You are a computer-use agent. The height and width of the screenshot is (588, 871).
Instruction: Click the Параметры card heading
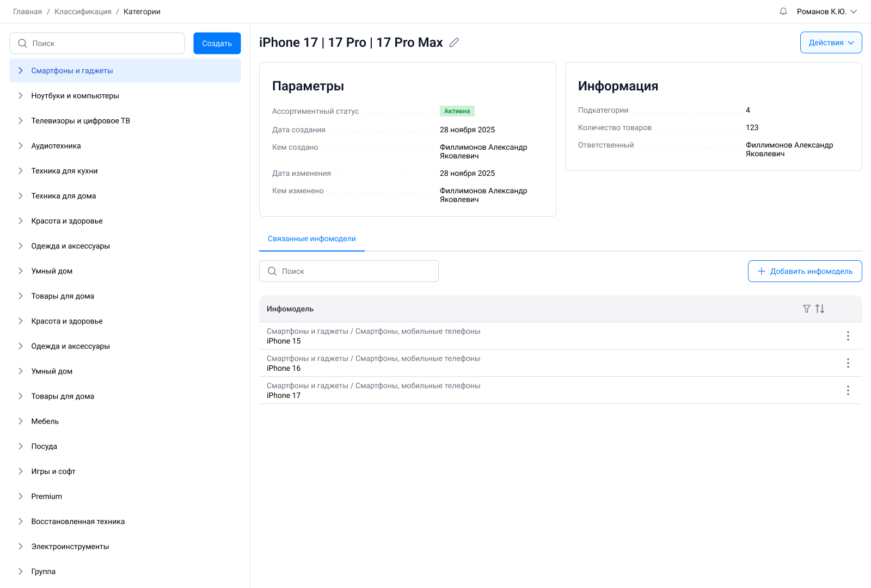pyautogui.click(x=308, y=86)
